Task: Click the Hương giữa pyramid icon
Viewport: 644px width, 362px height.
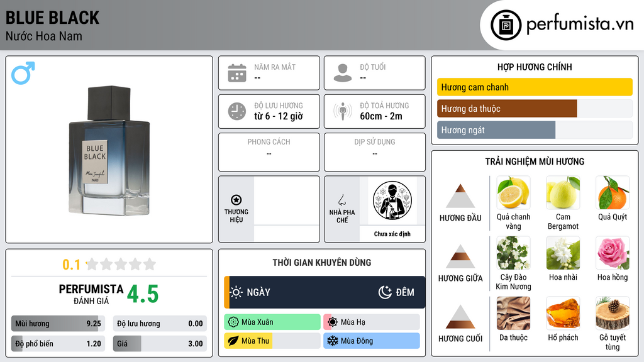Action: click(460, 256)
